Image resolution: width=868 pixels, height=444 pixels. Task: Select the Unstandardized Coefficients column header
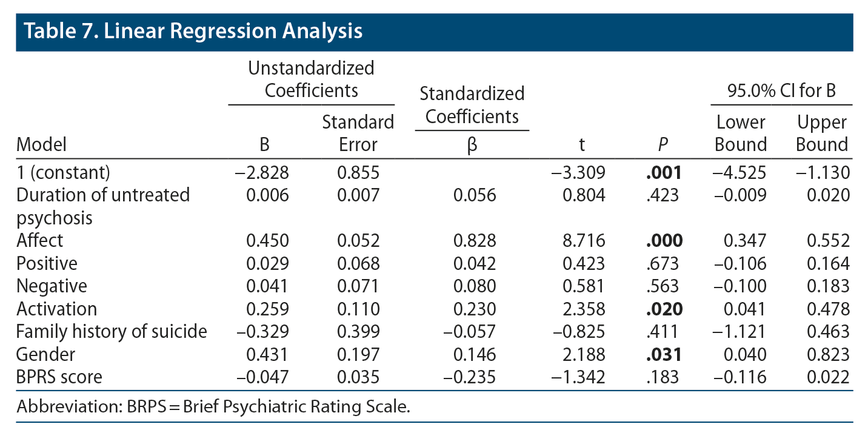pos(311,79)
